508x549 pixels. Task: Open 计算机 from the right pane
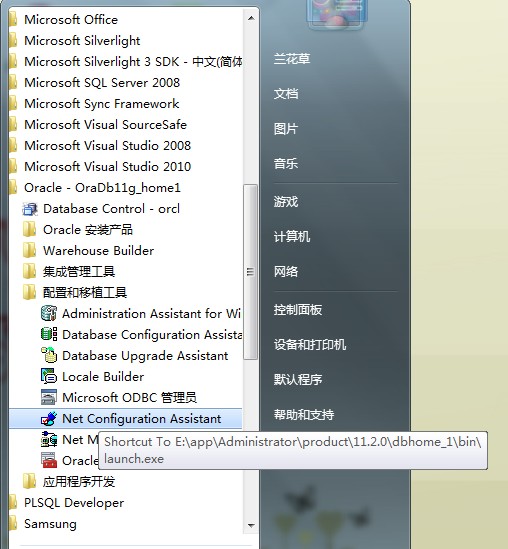click(x=292, y=237)
